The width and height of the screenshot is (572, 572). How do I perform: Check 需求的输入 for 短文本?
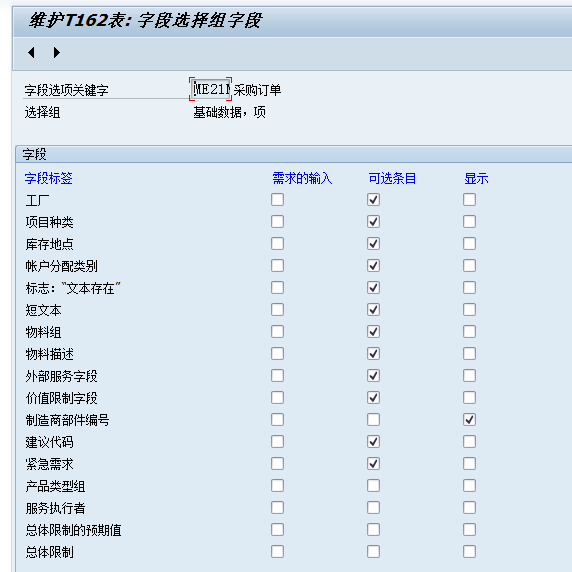tap(277, 310)
